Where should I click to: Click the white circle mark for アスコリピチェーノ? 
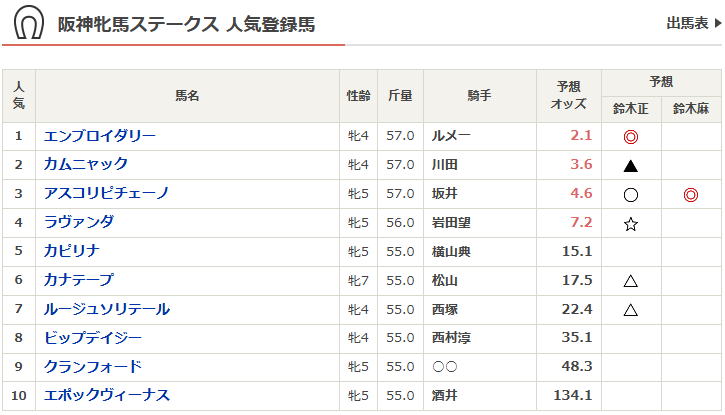click(x=631, y=194)
